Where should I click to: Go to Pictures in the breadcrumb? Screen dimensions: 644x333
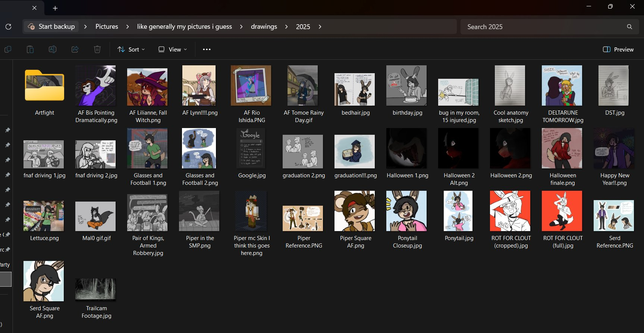tap(107, 27)
